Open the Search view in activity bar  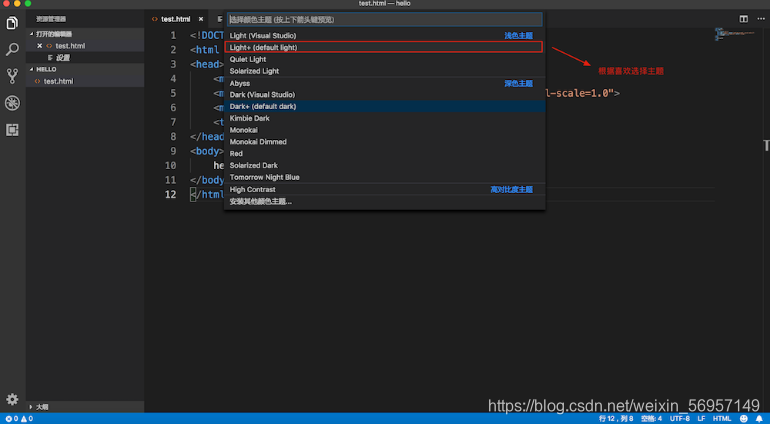click(12, 49)
